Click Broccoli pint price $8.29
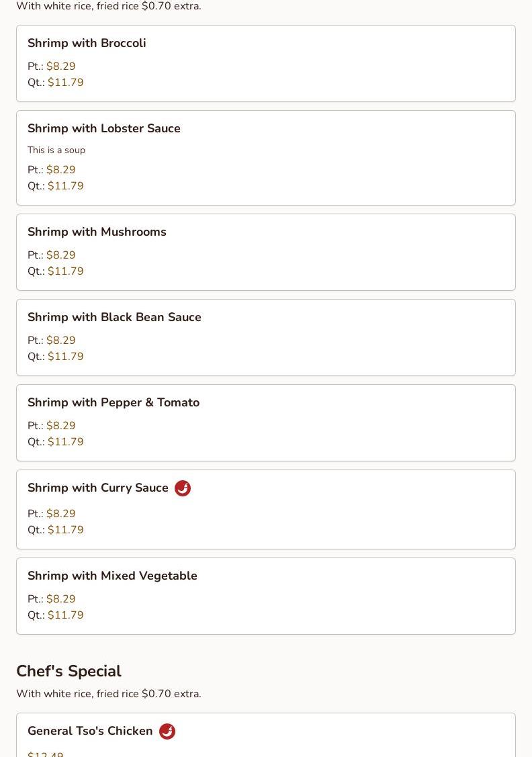This screenshot has height=757, width=532. click(x=60, y=66)
